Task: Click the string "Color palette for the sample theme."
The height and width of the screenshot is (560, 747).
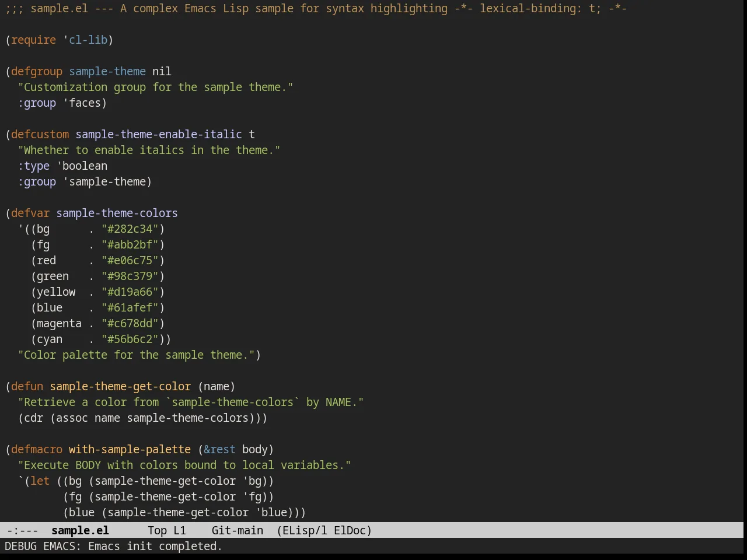Action: pyautogui.click(x=136, y=355)
